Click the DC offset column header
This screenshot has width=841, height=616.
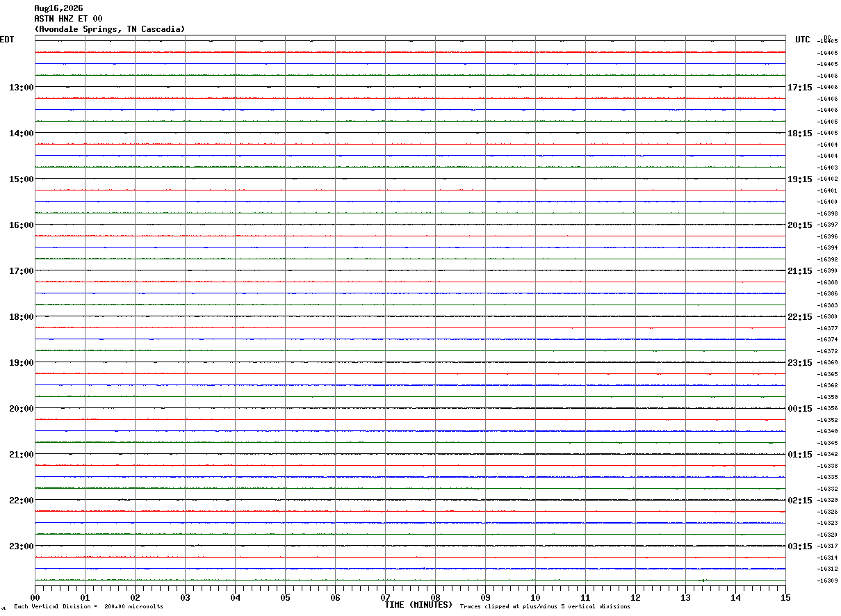[x=827, y=38]
